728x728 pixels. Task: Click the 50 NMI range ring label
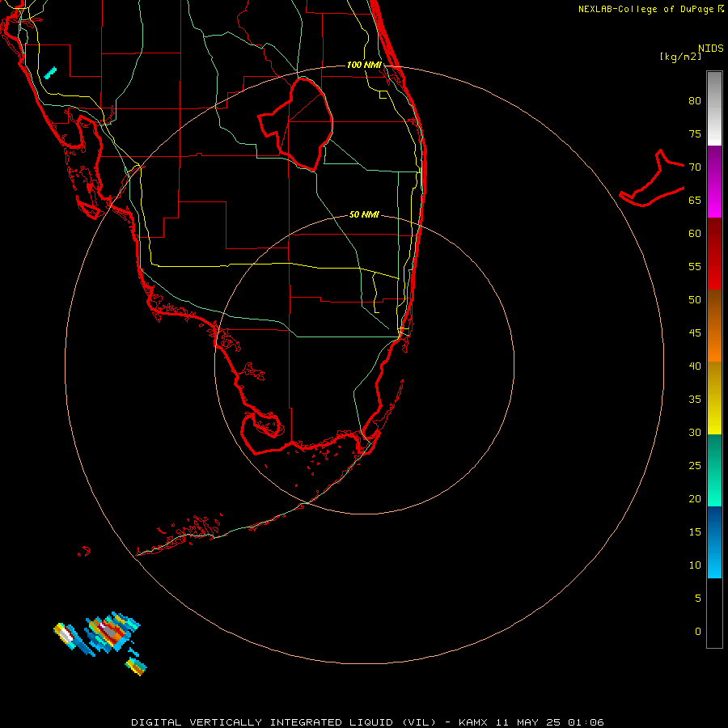364,214
